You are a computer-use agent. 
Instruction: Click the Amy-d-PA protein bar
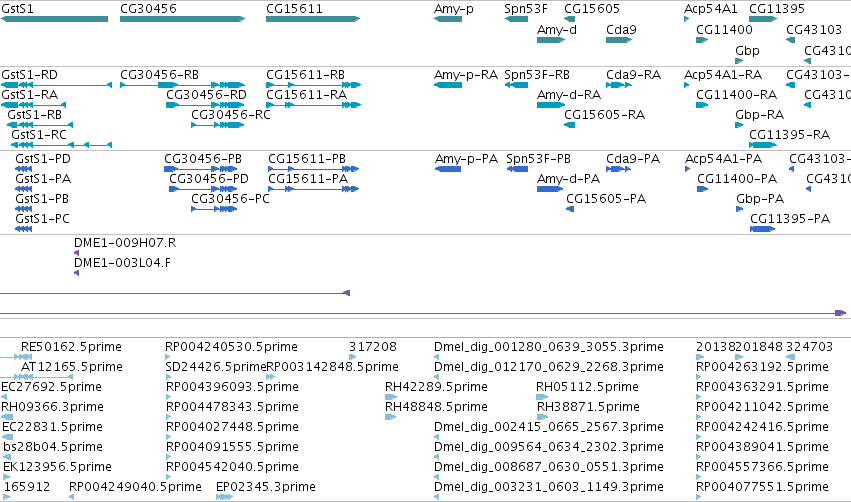click(x=550, y=189)
